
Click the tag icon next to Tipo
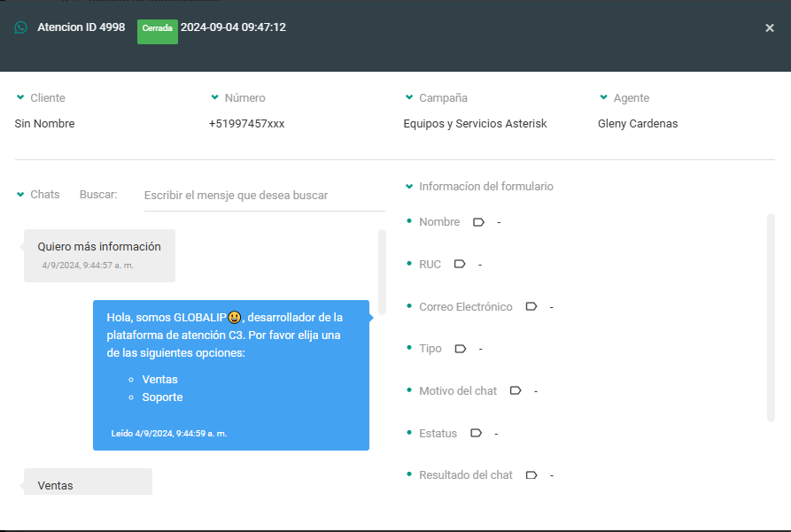click(460, 349)
